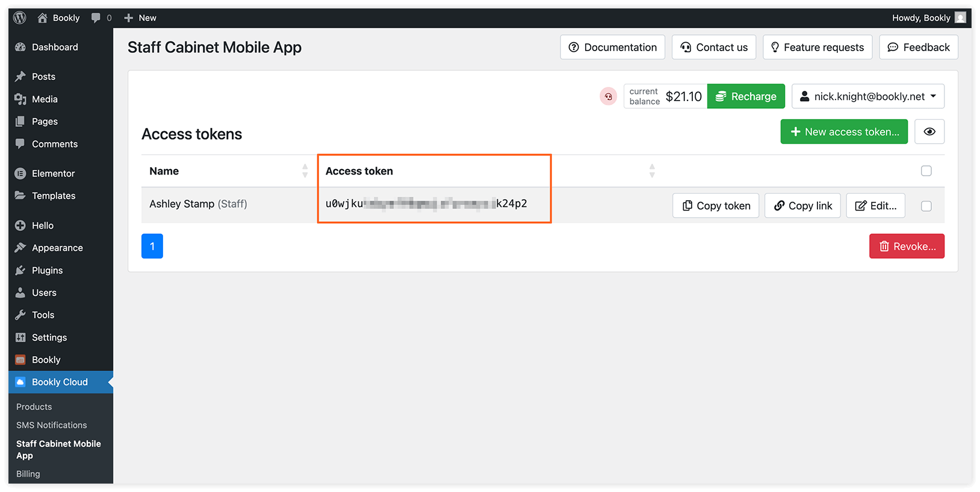Toggle the eye visibility button for tokens
Viewport: 980px width, 492px height.
tap(929, 132)
